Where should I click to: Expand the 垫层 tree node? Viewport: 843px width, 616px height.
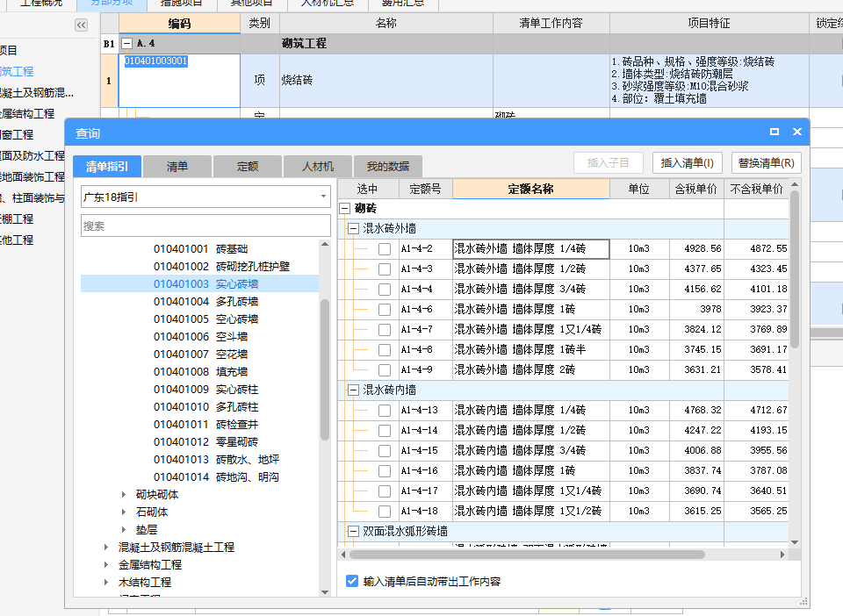(124, 530)
